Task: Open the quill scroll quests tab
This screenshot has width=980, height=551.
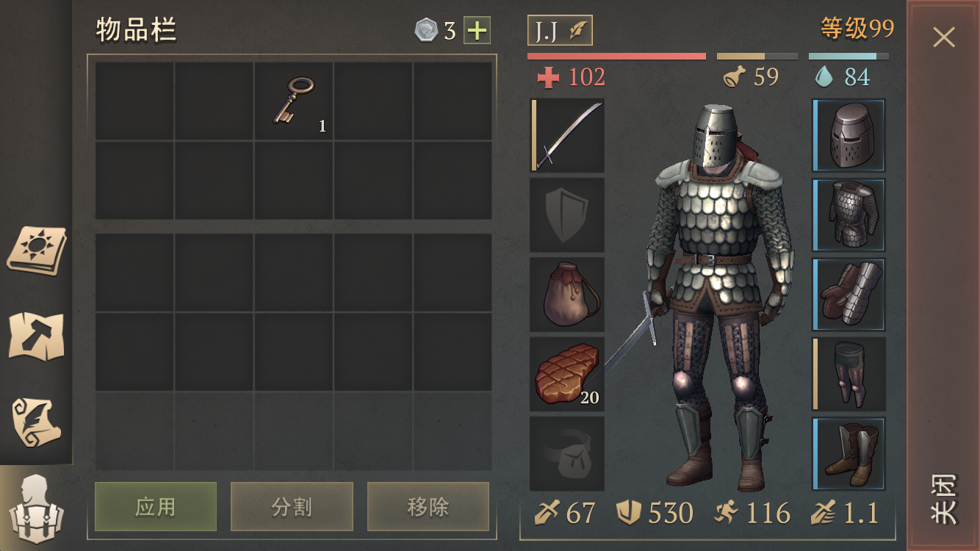Action: click(37, 422)
